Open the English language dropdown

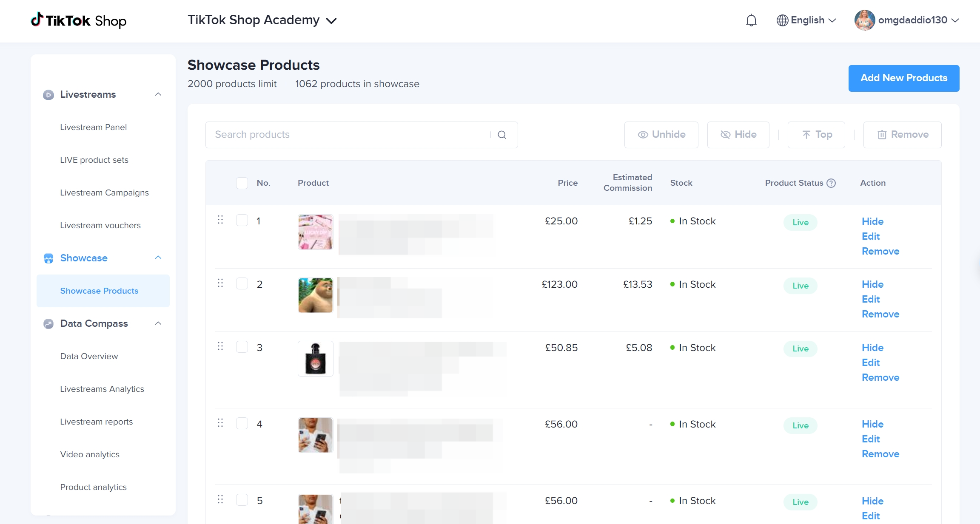(x=806, y=20)
